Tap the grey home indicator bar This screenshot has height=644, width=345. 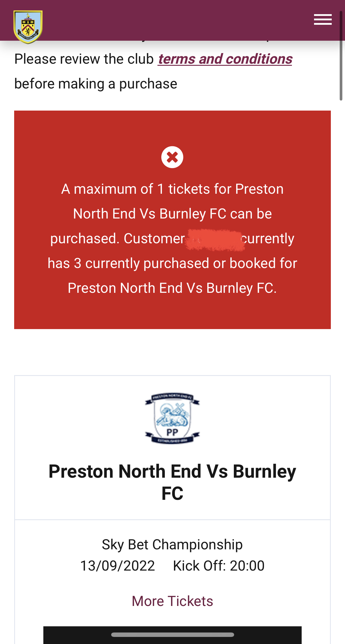172,635
